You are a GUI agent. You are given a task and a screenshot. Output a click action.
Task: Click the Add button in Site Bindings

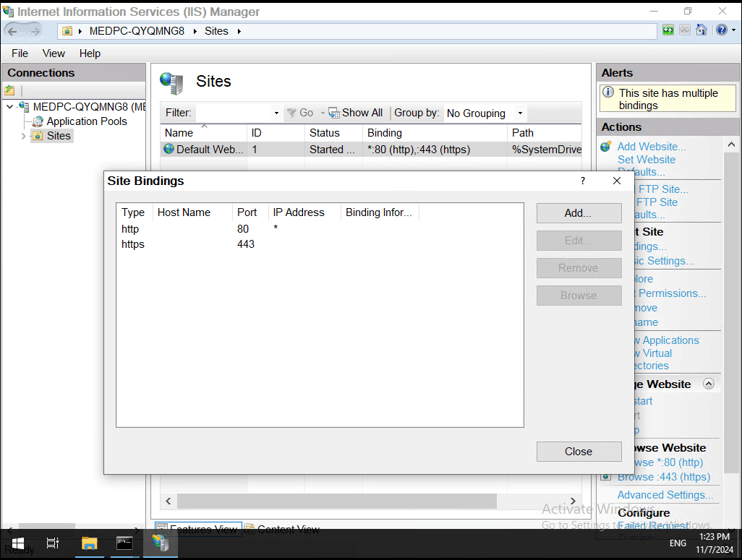pyautogui.click(x=579, y=212)
